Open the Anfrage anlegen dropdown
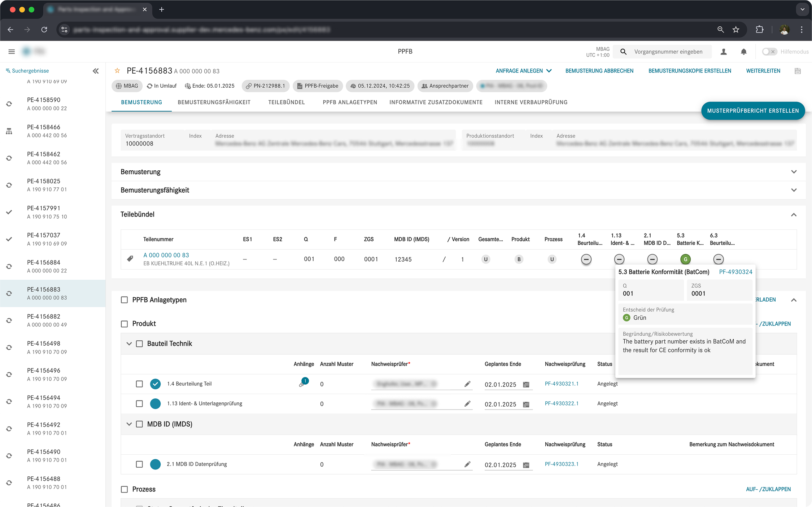Viewport: 812px width, 507px height. point(524,71)
